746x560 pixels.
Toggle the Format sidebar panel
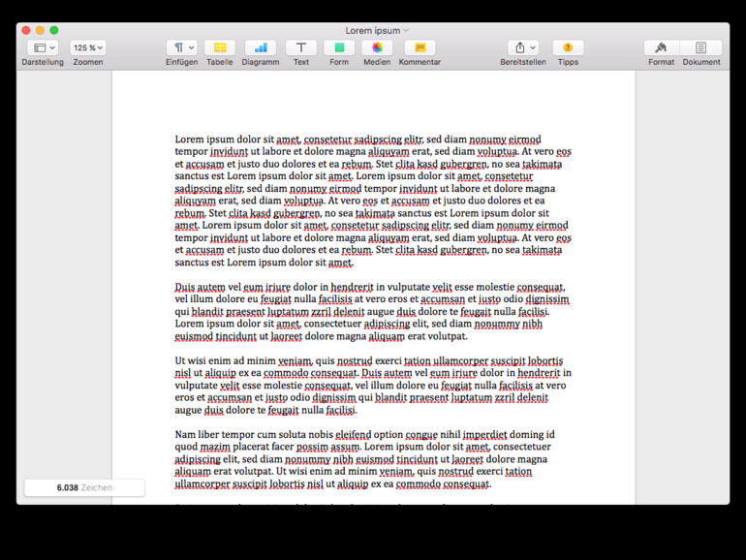662,47
